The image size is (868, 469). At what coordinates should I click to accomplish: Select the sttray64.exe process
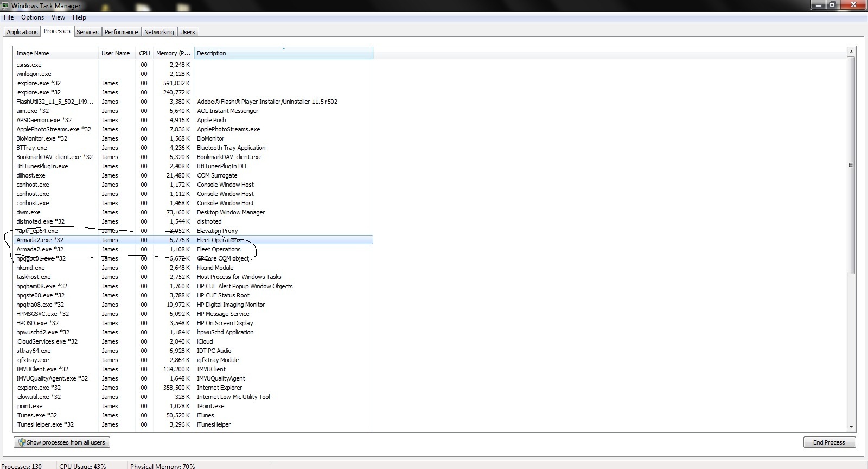193,351
